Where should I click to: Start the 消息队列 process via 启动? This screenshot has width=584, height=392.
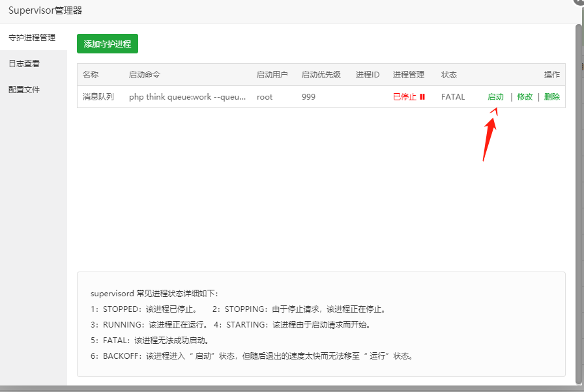495,97
